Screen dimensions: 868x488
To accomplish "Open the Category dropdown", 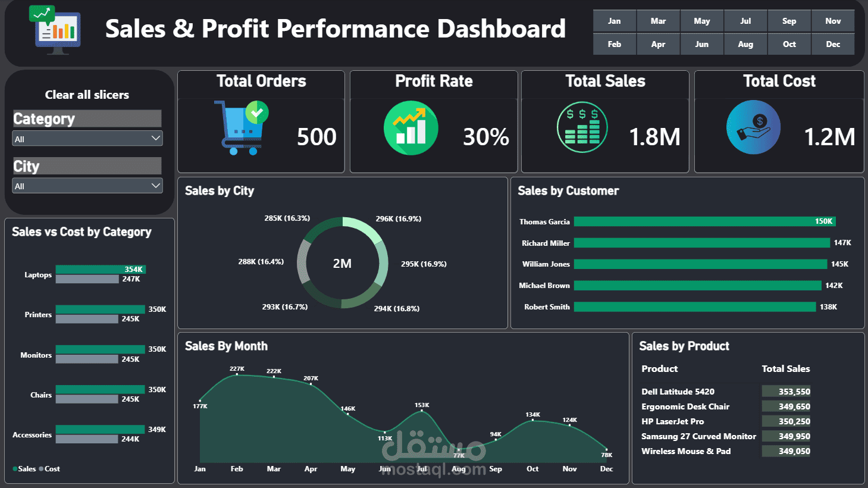I will pos(87,138).
